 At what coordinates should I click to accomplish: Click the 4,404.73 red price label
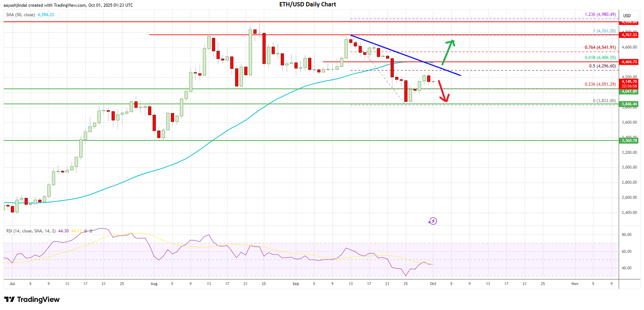tap(629, 62)
